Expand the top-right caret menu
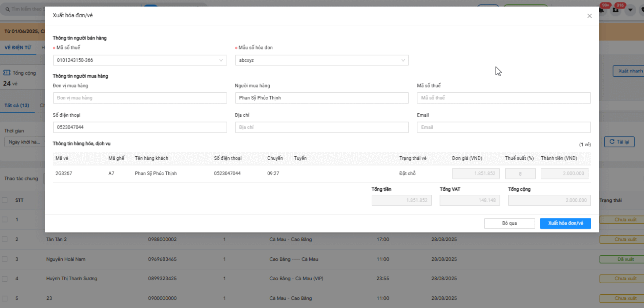Screen dimensions: 644x308 pyautogui.click(x=630, y=10)
